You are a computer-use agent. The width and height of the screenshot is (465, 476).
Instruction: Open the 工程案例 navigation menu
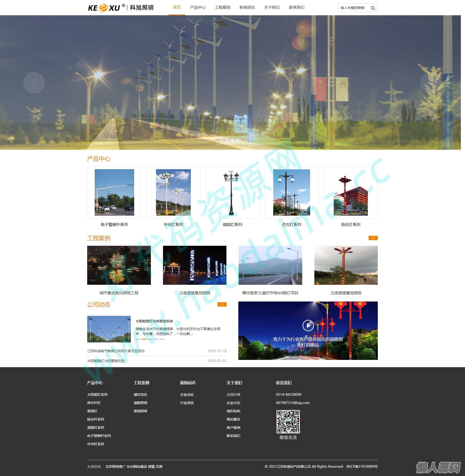222,8
